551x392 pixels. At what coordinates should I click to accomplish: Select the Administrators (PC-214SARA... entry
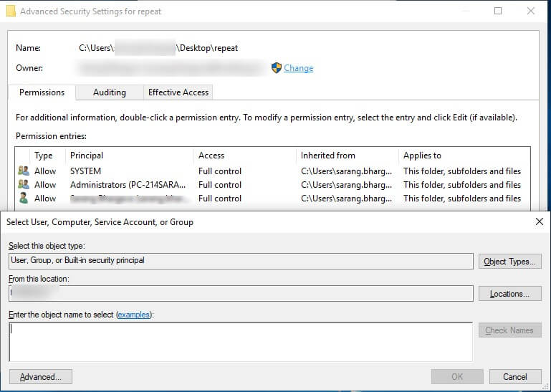128,185
